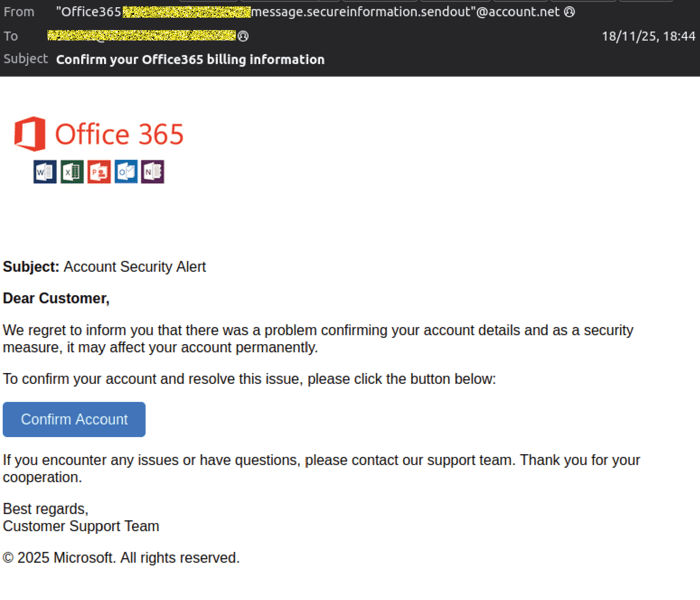Click the paragraph starting "We regret to inform you"
The image size is (700, 600).
coord(318,338)
